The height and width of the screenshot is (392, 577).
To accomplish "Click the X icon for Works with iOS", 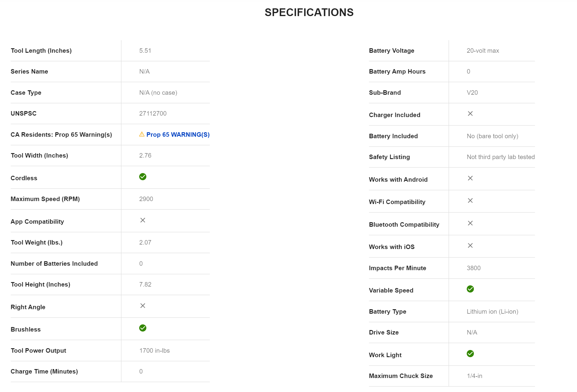I will [470, 245].
